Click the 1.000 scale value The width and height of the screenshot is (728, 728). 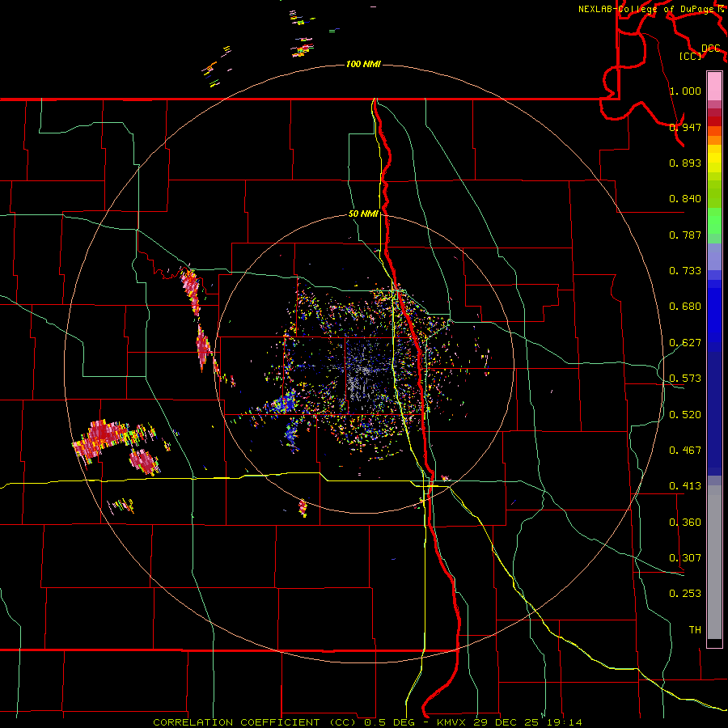click(685, 91)
